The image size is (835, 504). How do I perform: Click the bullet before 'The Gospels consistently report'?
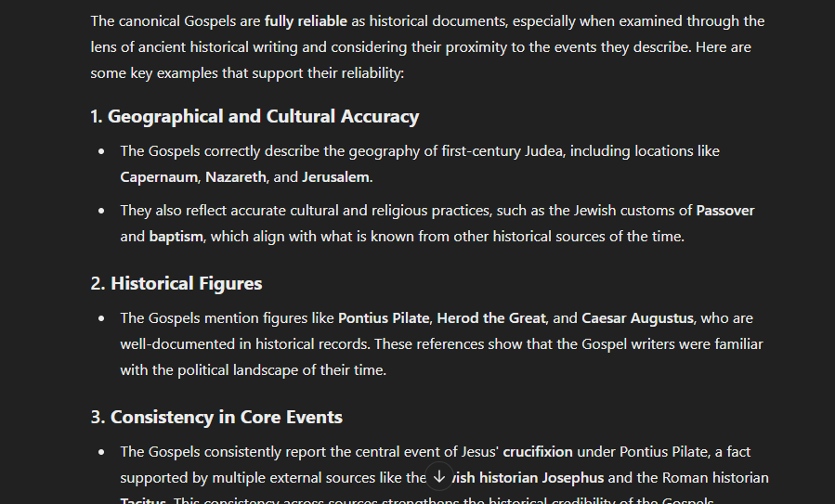click(x=102, y=452)
